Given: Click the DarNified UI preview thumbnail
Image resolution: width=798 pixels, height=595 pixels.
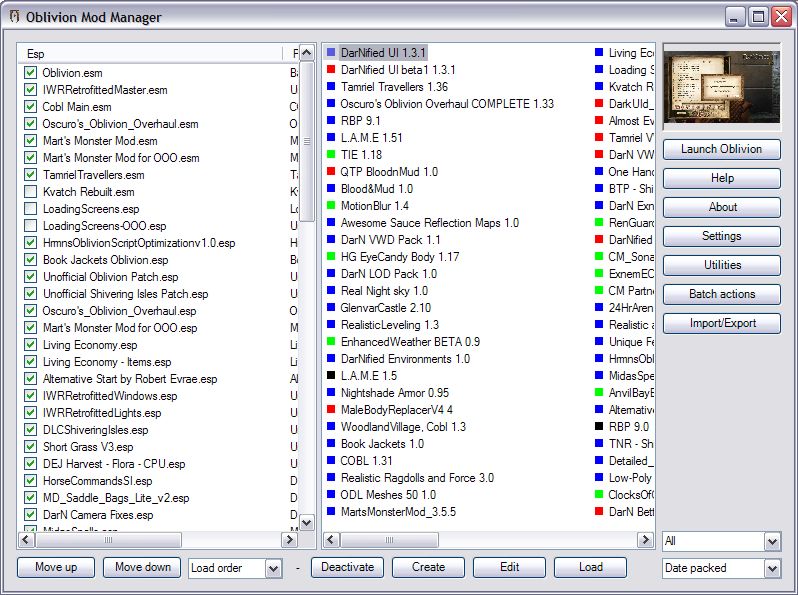Looking at the screenshot, I should (x=722, y=87).
